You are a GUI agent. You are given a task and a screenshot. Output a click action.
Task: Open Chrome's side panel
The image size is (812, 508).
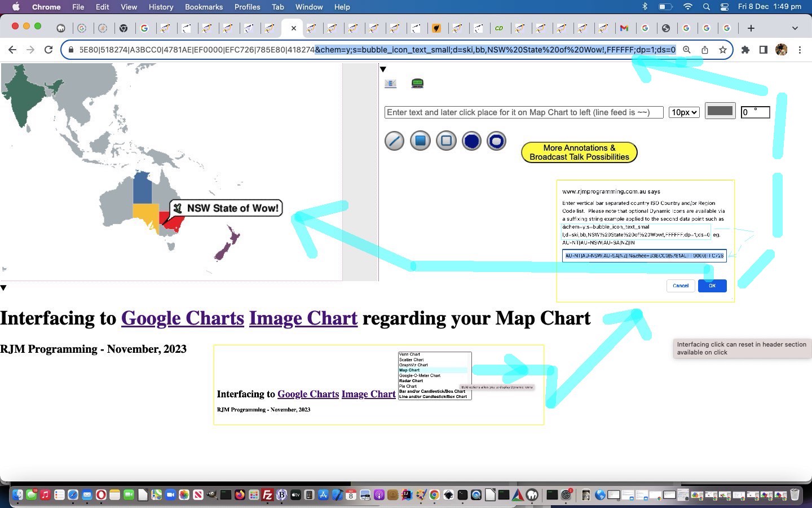[764, 50]
